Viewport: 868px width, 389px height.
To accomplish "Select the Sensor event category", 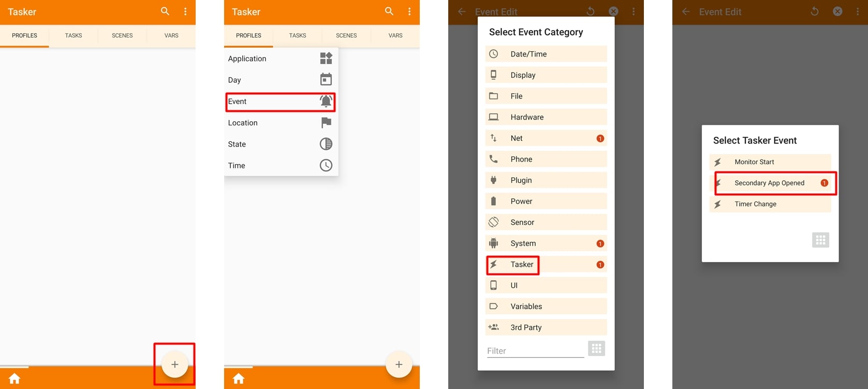I will [546, 222].
